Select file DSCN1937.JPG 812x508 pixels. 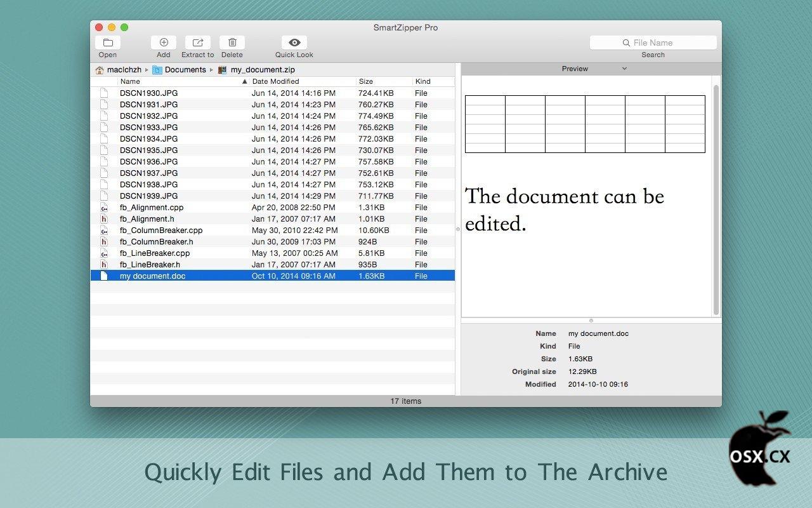(273, 173)
